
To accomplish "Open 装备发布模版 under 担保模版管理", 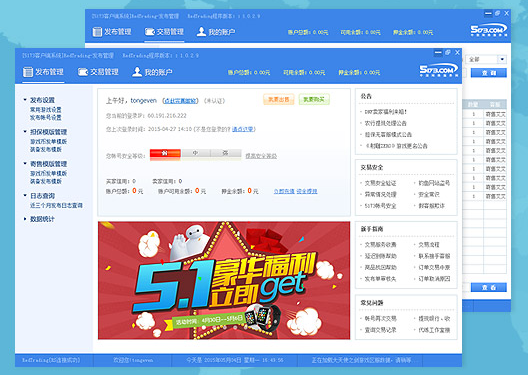I will coord(46,149).
